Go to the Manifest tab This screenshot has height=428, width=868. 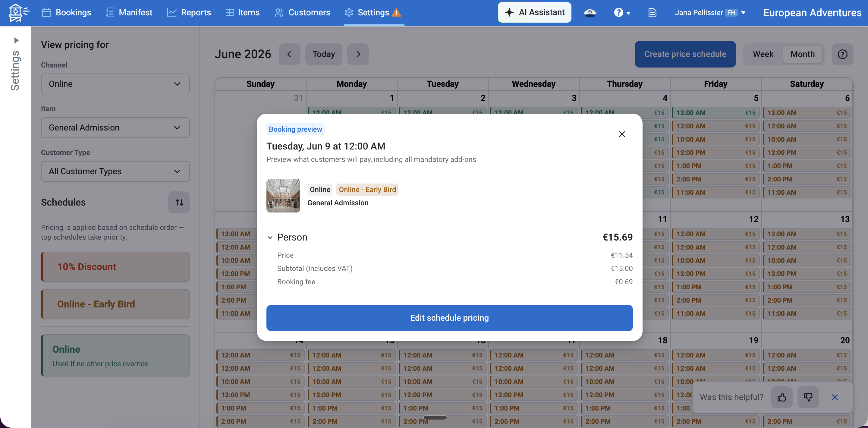tap(129, 12)
